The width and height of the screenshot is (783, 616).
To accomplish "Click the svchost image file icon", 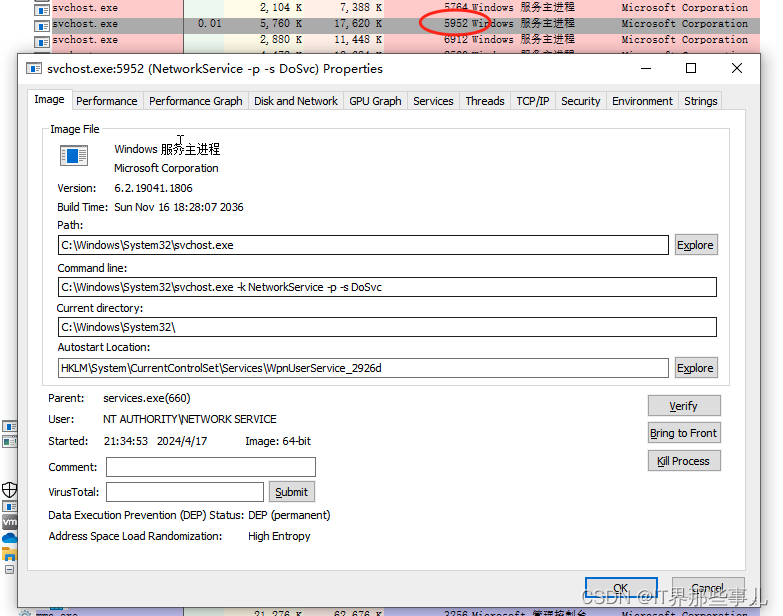I will [x=74, y=155].
